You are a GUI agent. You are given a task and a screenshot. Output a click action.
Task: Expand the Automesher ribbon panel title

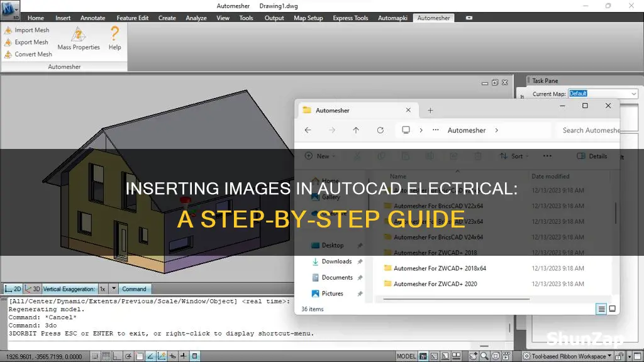pos(65,67)
